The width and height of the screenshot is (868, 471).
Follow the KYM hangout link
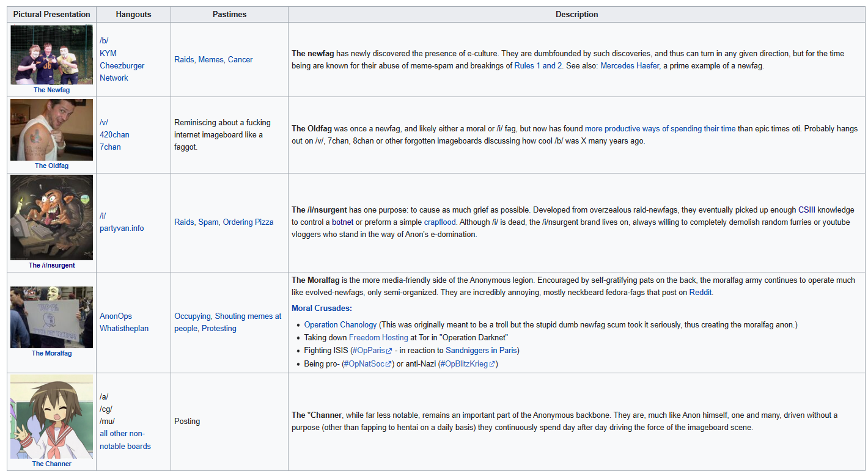pyautogui.click(x=108, y=53)
